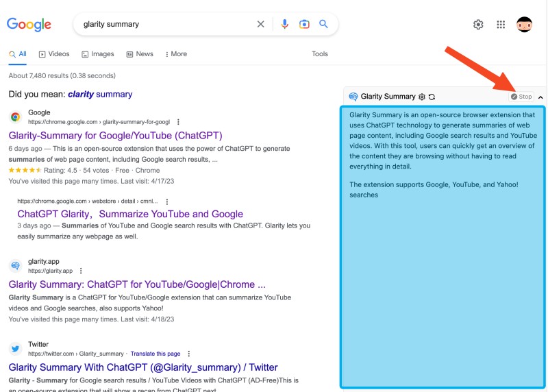Open the search Tools option
Viewport: 548px width, 392px height.
pos(320,54)
